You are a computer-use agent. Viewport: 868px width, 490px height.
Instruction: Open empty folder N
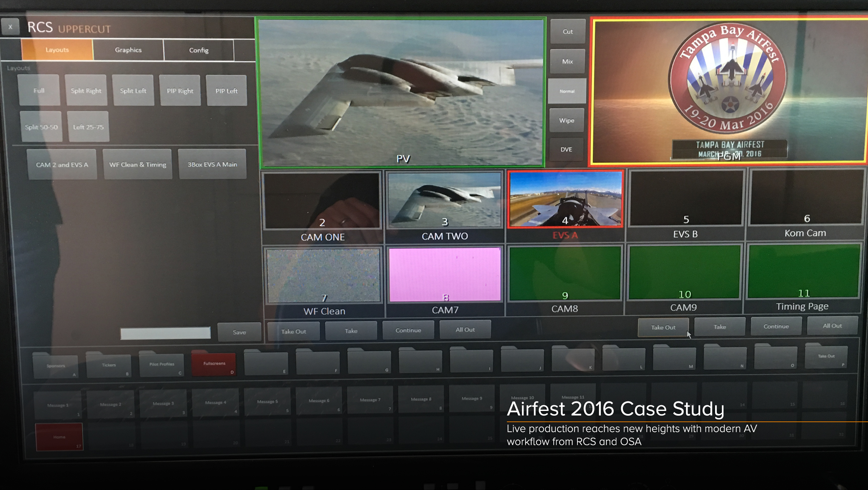point(725,356)
